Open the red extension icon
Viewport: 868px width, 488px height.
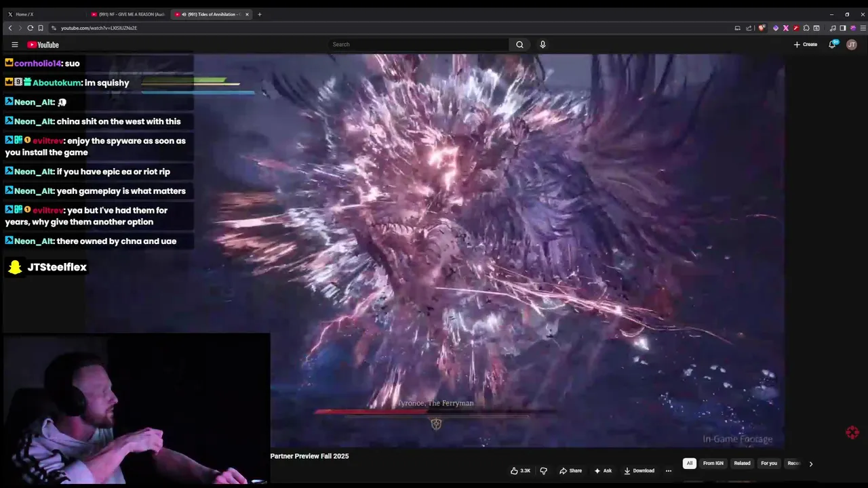[796, 28]
